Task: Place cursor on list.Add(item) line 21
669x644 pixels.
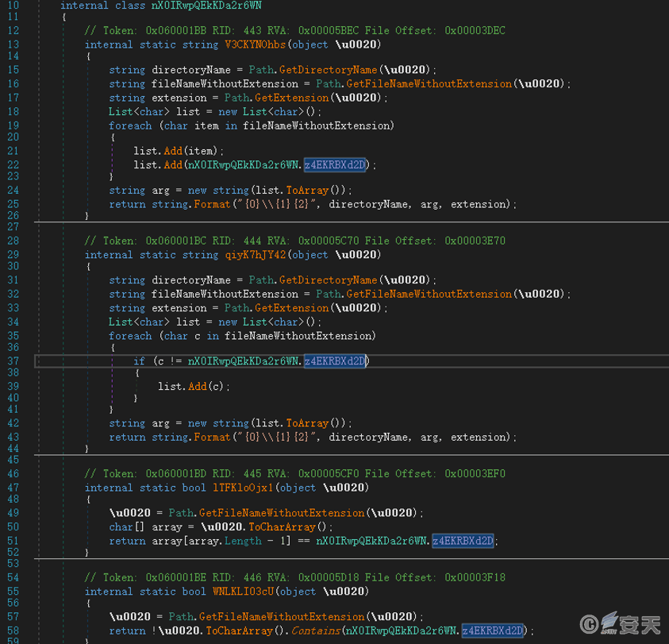Action: tap(179, 151)
